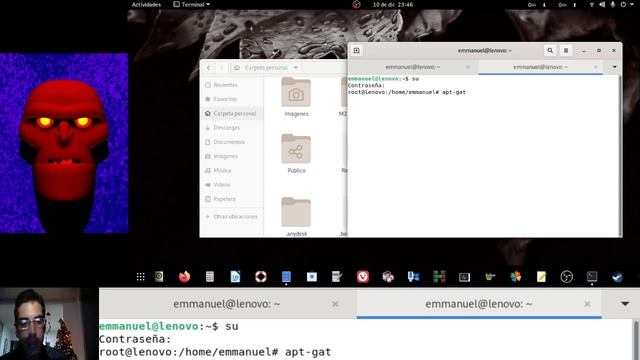Click the new tab button in terminal headerbar
This screenshot has width=640, height=360.
356,51
